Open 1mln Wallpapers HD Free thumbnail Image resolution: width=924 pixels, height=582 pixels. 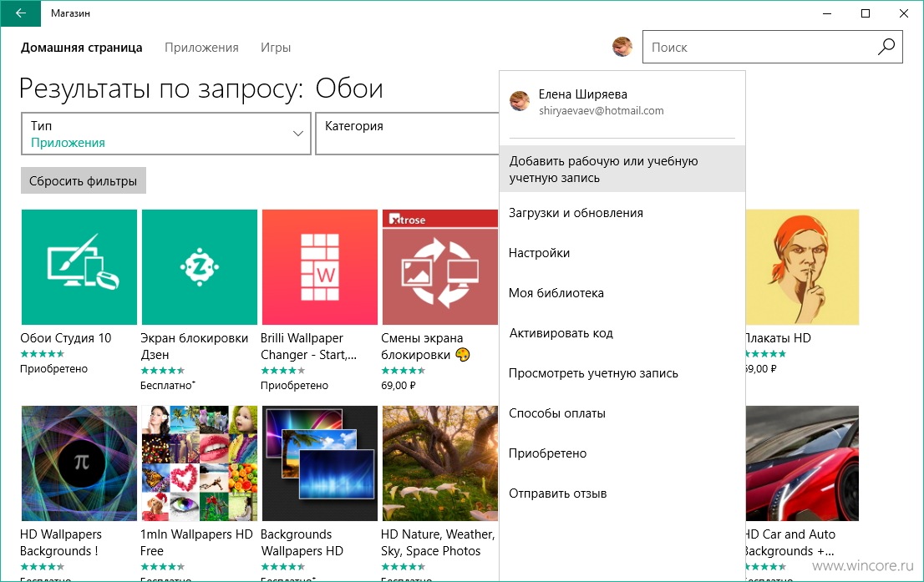(199, 463)
